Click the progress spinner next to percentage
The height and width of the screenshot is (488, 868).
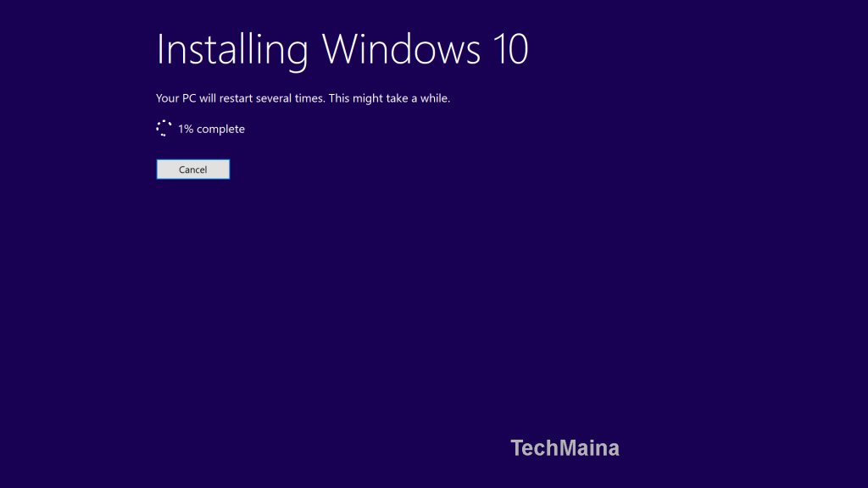[163, 128]
